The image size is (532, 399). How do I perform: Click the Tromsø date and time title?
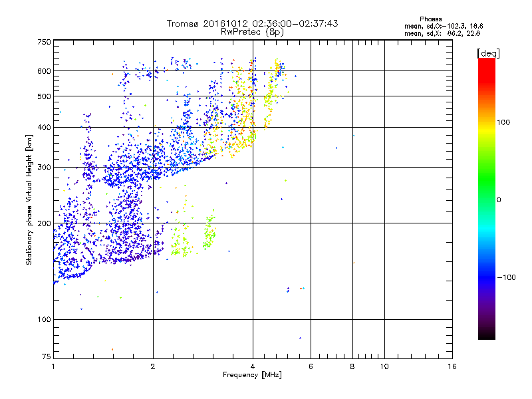[x=252, y=23]
